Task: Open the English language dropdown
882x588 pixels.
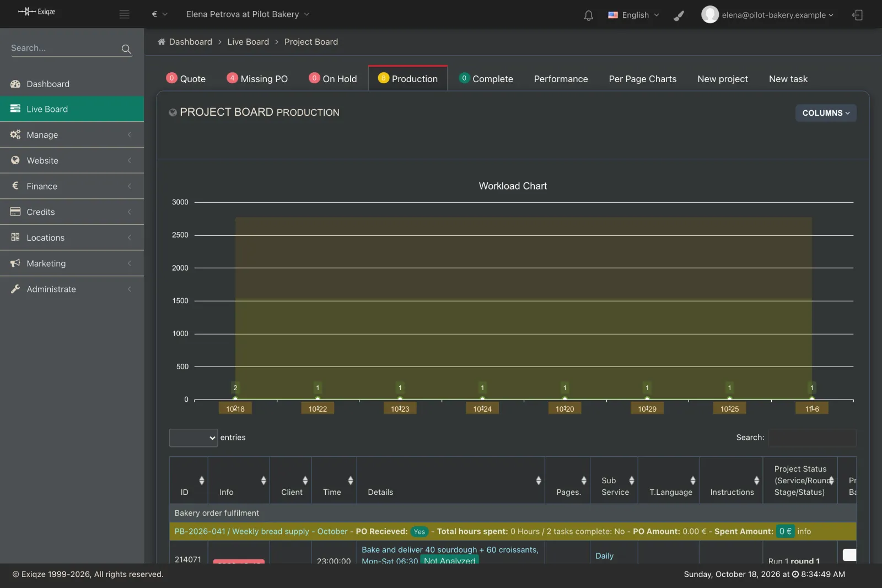Action: tap(633, 15)
